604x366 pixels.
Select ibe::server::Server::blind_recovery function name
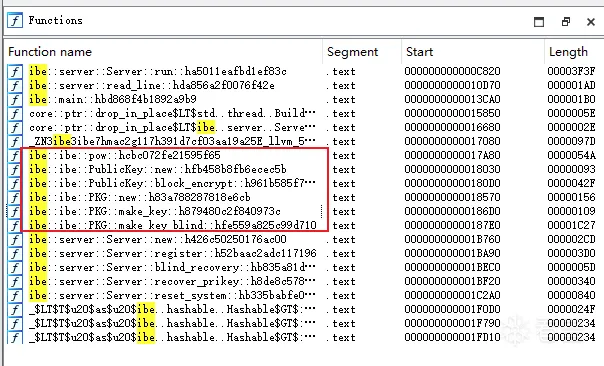click(x=172, y=267)
